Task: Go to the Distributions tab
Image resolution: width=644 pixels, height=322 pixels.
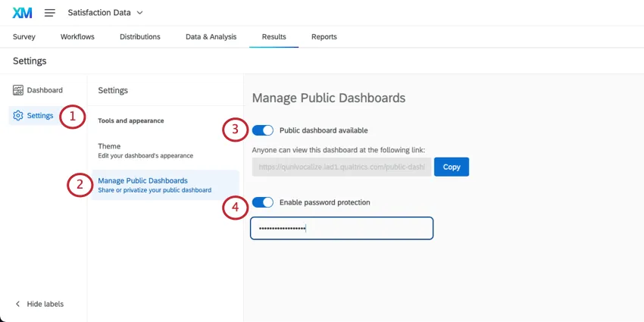Action: 140,36
